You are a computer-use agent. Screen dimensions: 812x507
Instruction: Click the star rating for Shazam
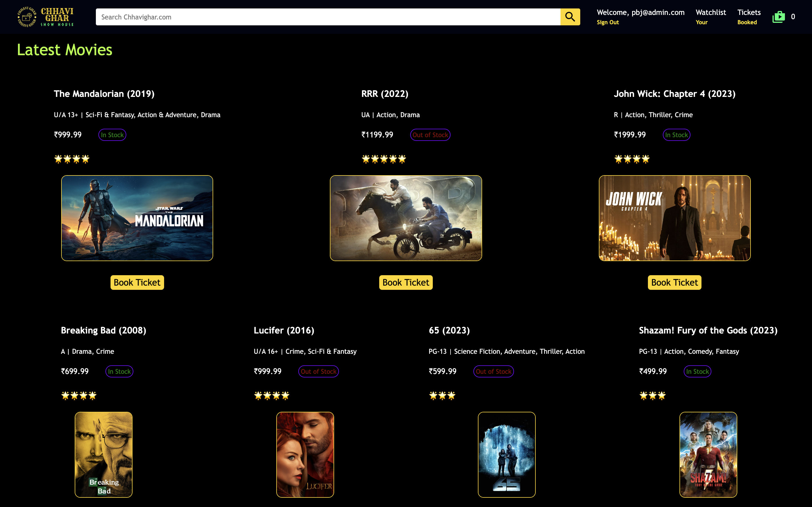(x=652, y=395)
